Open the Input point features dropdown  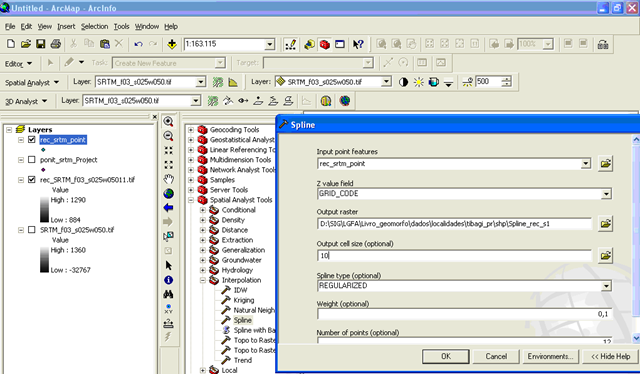pos(586,164)
